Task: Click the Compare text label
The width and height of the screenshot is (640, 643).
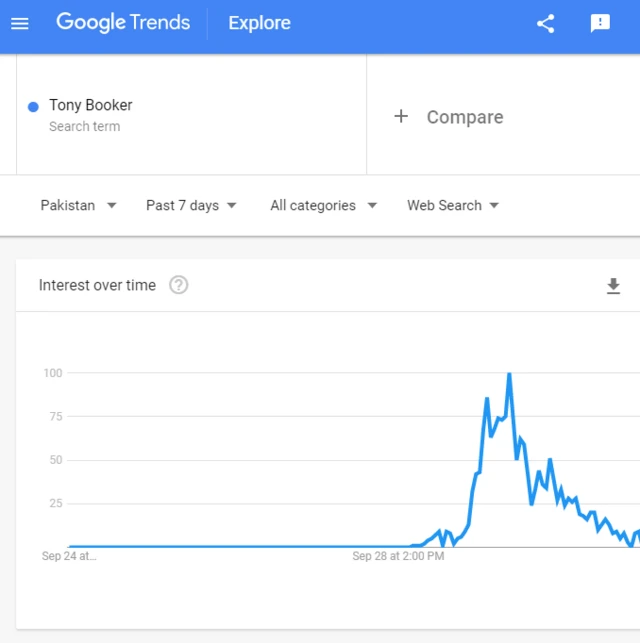Action: 465,117
